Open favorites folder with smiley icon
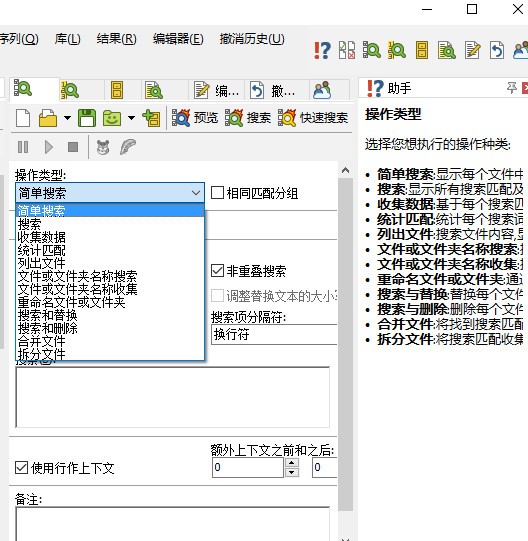528x541 pixels. 112,118
